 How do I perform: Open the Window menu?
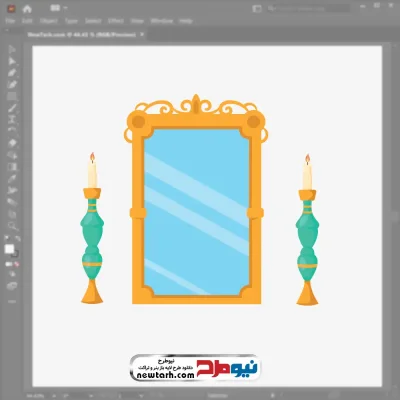click(x=162, y=21)
